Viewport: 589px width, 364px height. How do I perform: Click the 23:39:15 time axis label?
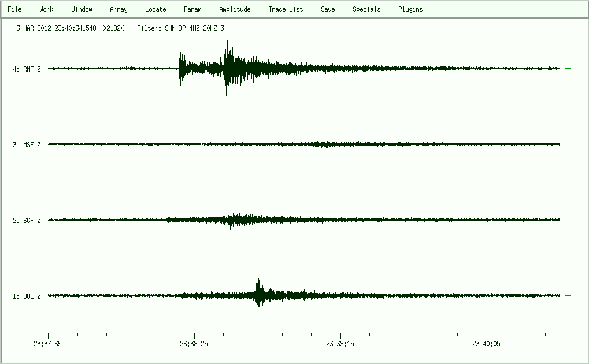tap(341, 343)
